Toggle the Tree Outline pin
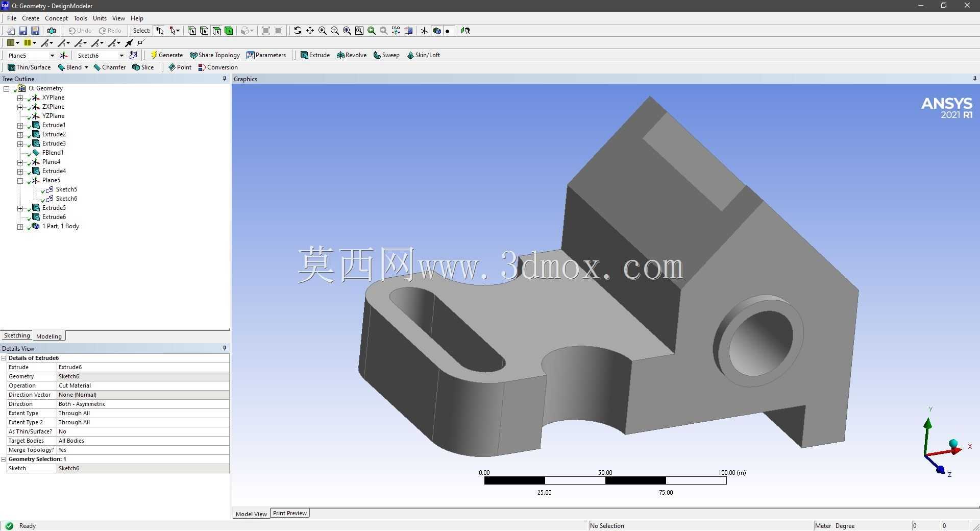980x531 pixels. [x=225, y=79]
